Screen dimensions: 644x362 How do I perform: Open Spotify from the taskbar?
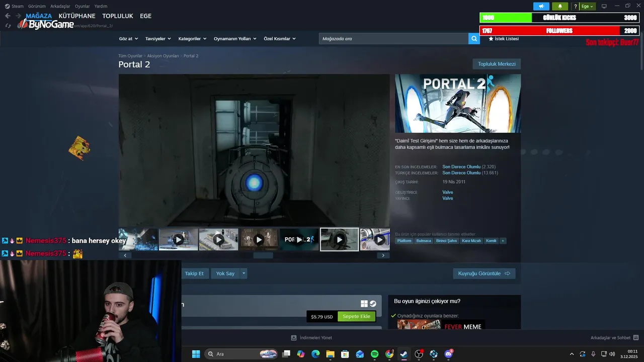[x=375, y=354]
